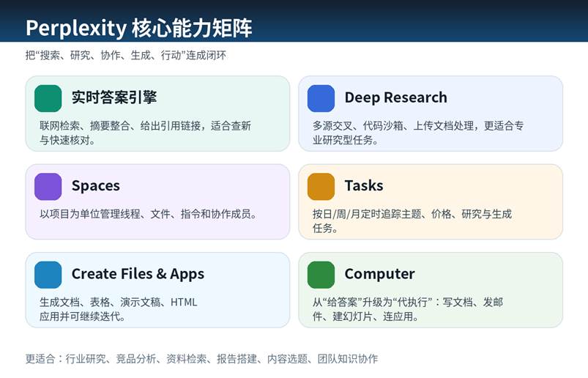The image size is (588, 378).
Task: Open the Deep Research heading
Action: point(395,97)
